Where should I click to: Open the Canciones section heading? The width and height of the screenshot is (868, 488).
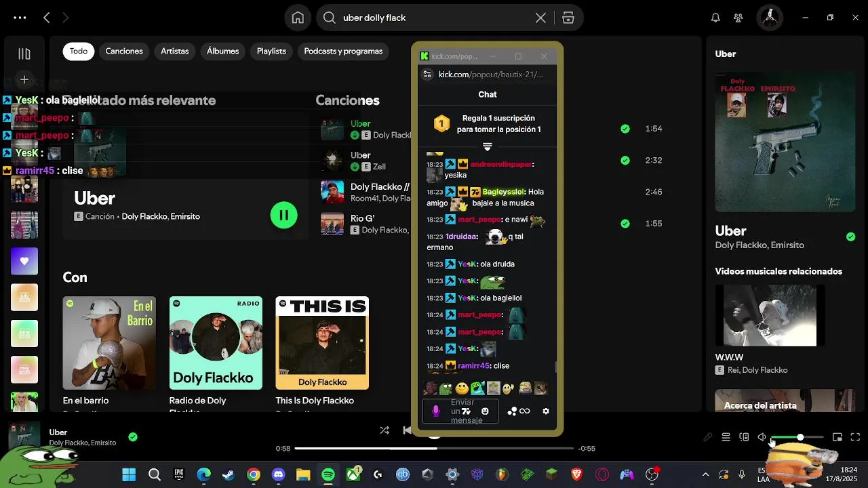point(347,100)
